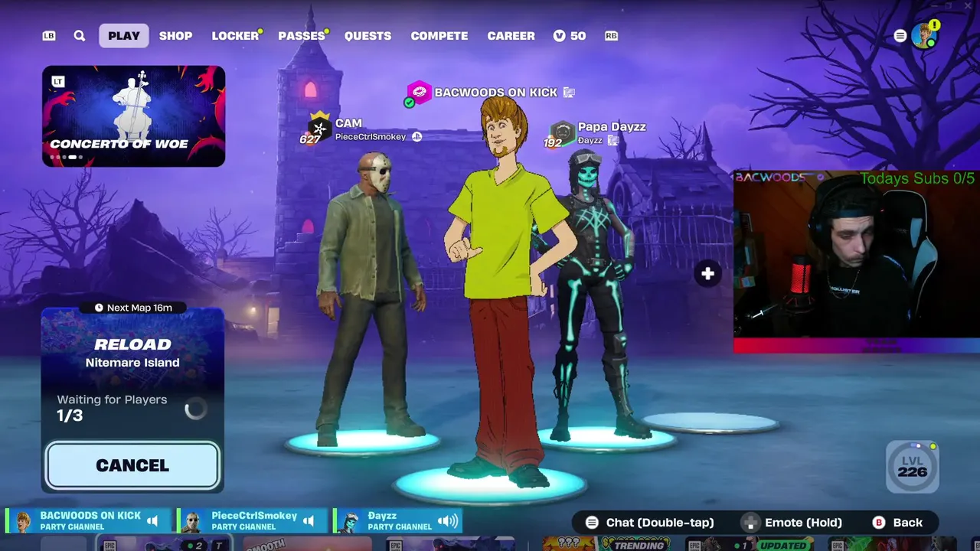Image resolution: width=980 pixels, height=551 pixels.
Task: Mute BACWOODS ON KICK speaker
Action: (x=152, y=521)
